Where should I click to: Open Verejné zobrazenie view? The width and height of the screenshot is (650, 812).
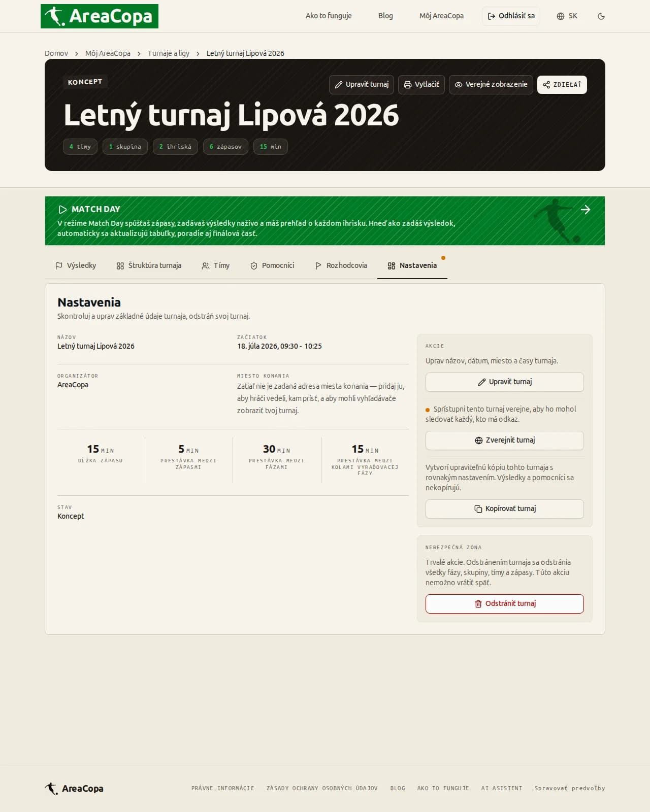point(491,85)
